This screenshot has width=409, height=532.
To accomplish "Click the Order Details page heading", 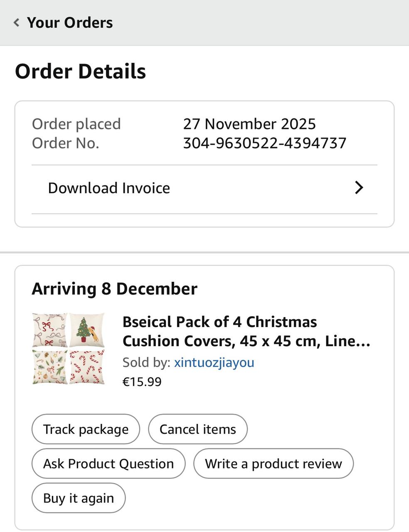I will point(81,71).
